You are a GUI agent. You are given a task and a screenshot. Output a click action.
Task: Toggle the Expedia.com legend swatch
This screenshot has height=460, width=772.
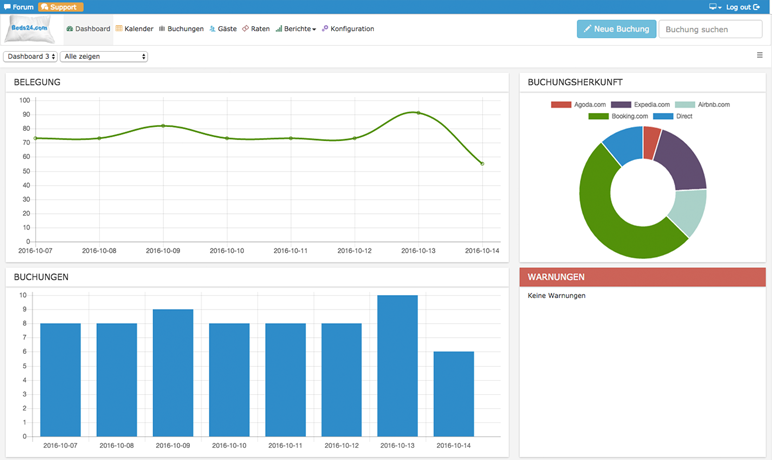pos(621,104)
